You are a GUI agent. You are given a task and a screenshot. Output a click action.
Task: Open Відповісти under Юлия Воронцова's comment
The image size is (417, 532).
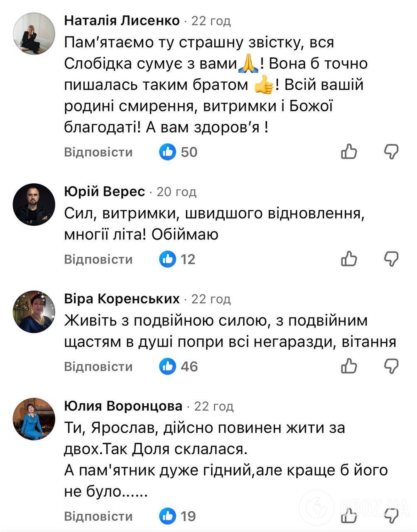(98, 516)
